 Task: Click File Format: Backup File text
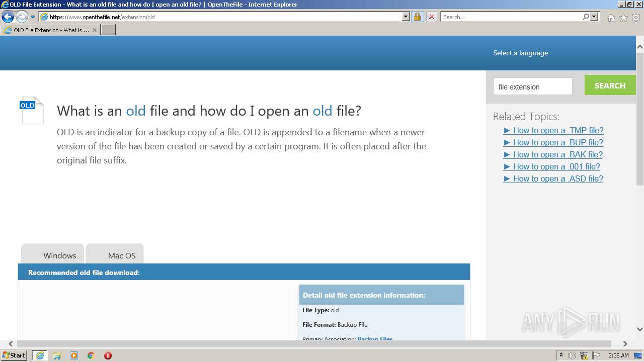(335, 325)
